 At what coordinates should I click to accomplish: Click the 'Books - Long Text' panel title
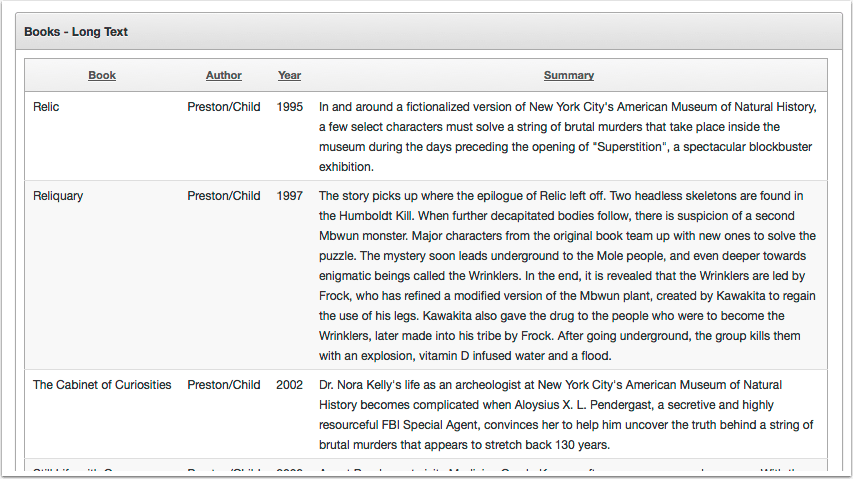pyautogui.click(x=76, y=32)
